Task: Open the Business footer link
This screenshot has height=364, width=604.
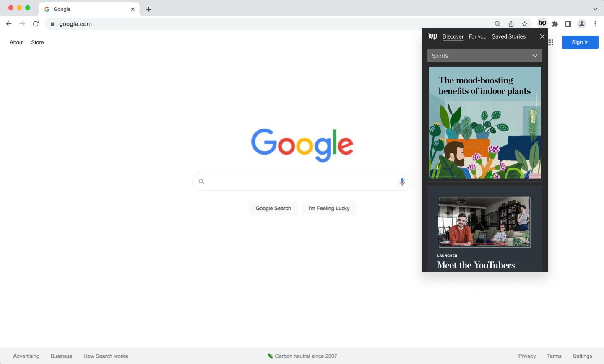Action: [x=61, y=356]
